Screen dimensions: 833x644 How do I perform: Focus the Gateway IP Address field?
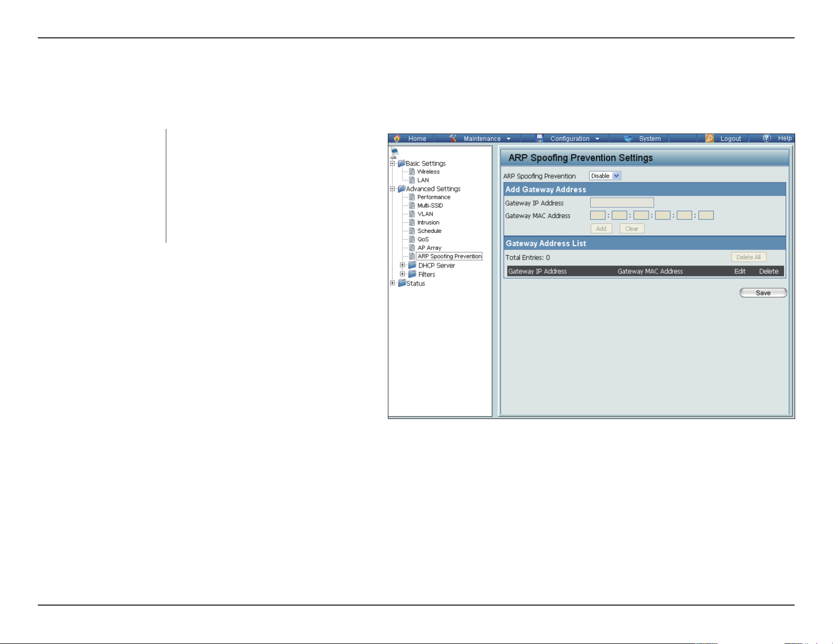[x=622, y=203]
